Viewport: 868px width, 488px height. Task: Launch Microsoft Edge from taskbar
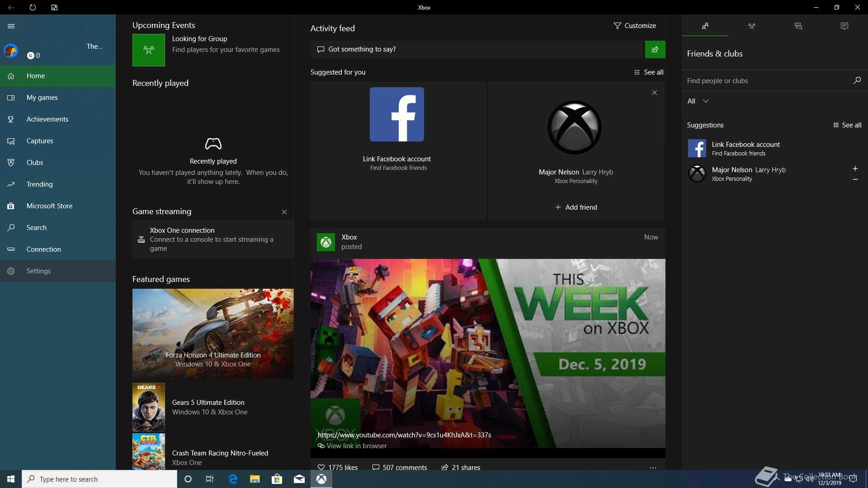233,479
